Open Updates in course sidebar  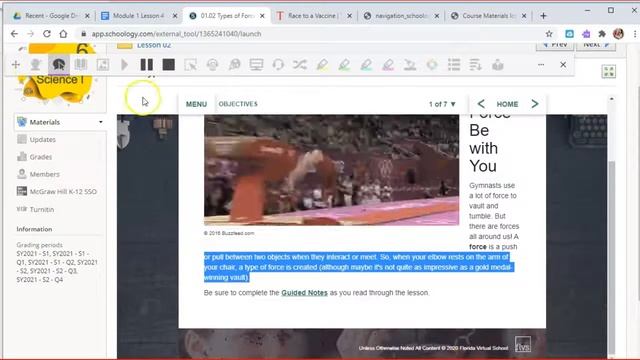42,140
